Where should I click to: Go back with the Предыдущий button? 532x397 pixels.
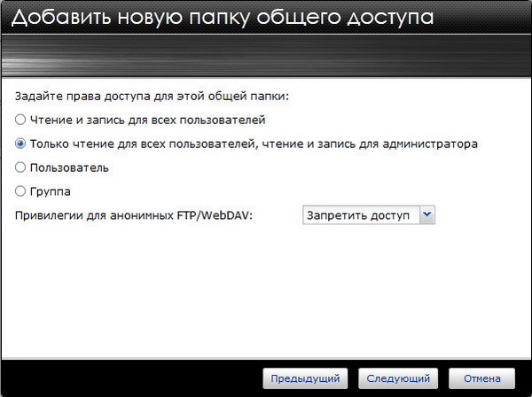click(x=305, y=378)
